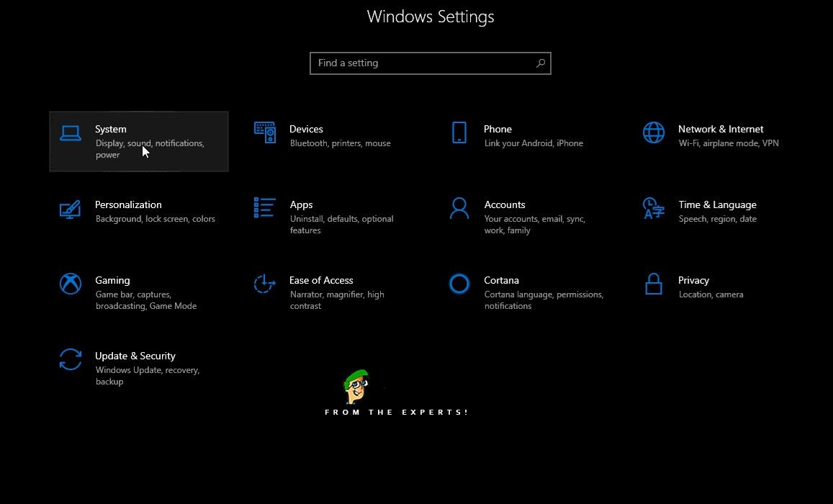Go to Phone settings title
The width and height of the screenshot is (833, 504).
497,129
